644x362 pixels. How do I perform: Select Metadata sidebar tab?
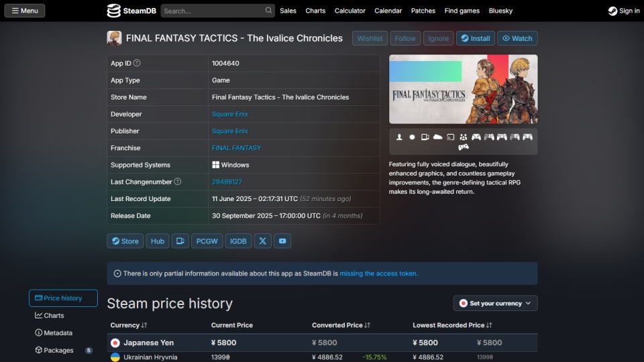tap(54, 333)
